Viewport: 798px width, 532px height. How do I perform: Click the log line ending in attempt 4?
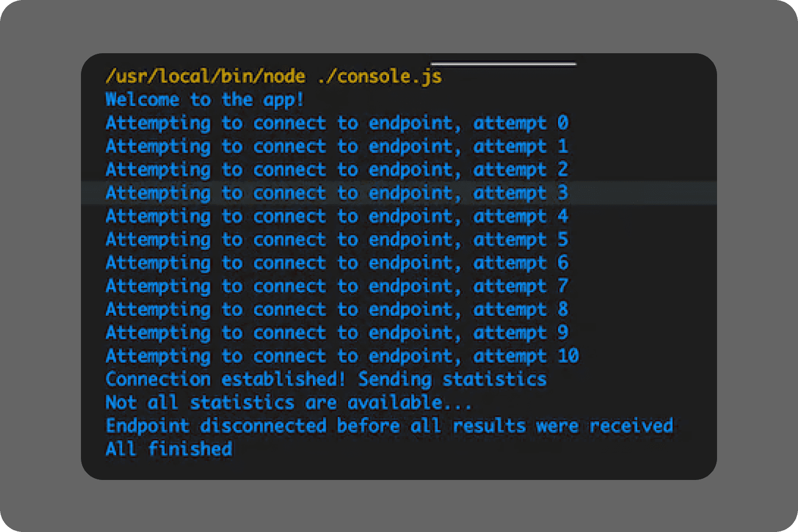click(x=337, y=216)
